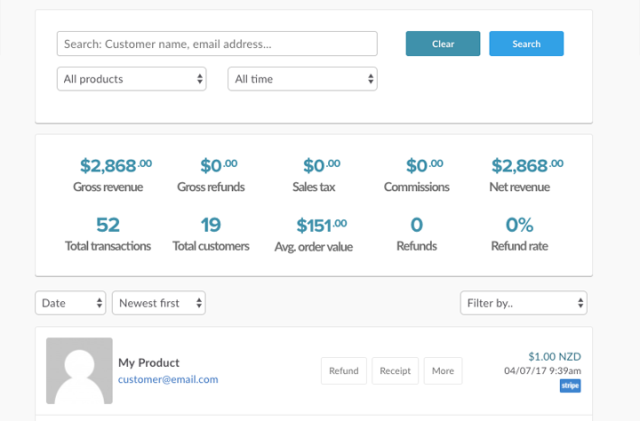Image resolution: width=640 pixels, height=421 pixels.
Task: Click the Stripe payment badge icon
Action: pyautogui.click(x=570, y=386)
